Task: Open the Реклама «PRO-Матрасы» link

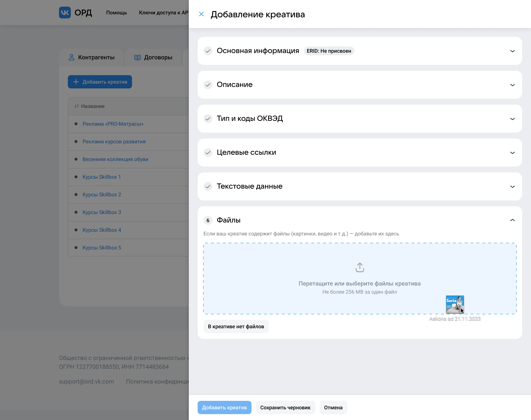Action: click(113, 124)
